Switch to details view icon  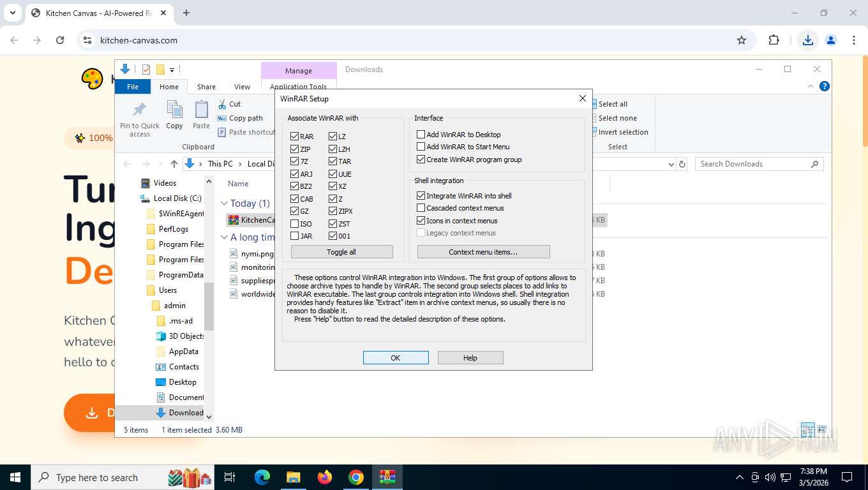pos(808,429)
